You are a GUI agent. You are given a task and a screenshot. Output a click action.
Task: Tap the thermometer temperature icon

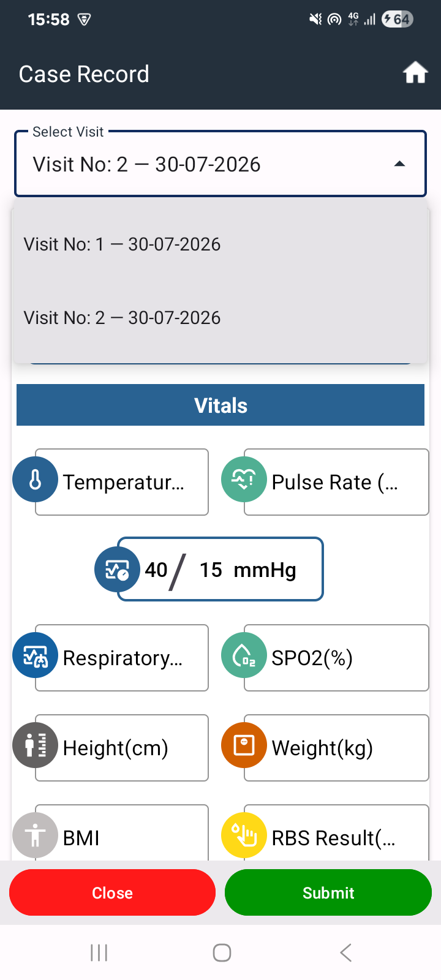36,480
